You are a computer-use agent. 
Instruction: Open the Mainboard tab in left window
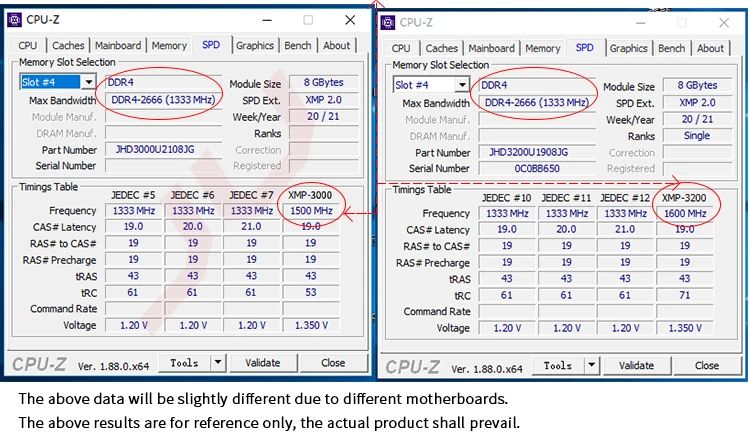118,45
